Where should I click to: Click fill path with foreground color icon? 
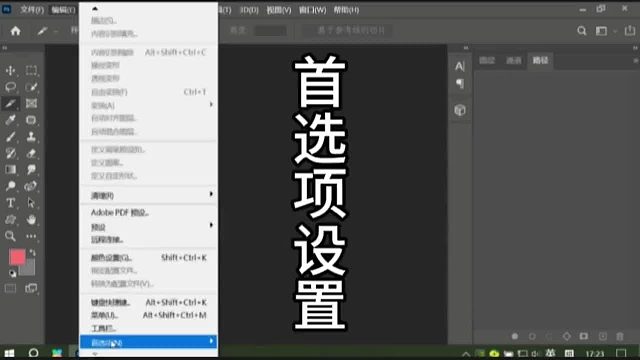pyautogui.click(x=515, y=336)
